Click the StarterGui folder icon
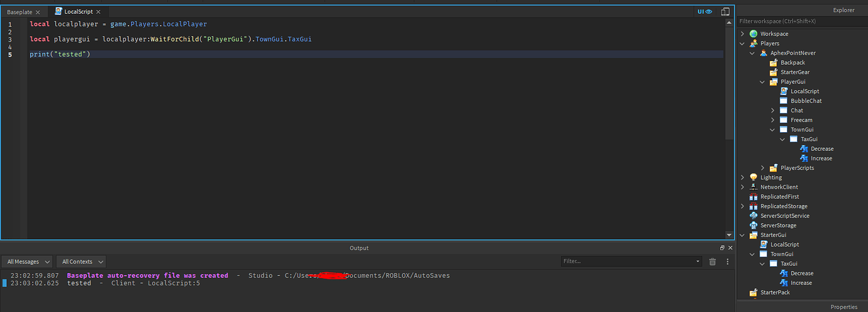The height and width of the screenshot is (312, 868). click(754, 235)
